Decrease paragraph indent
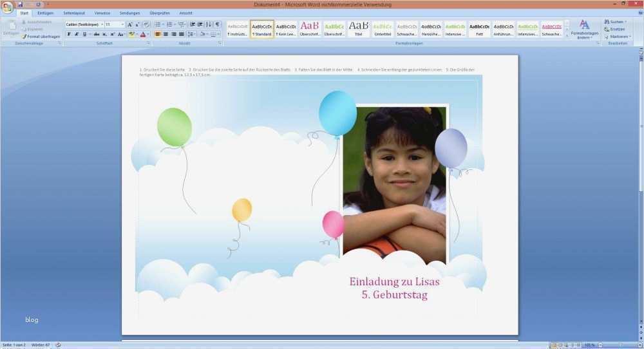 192,24
